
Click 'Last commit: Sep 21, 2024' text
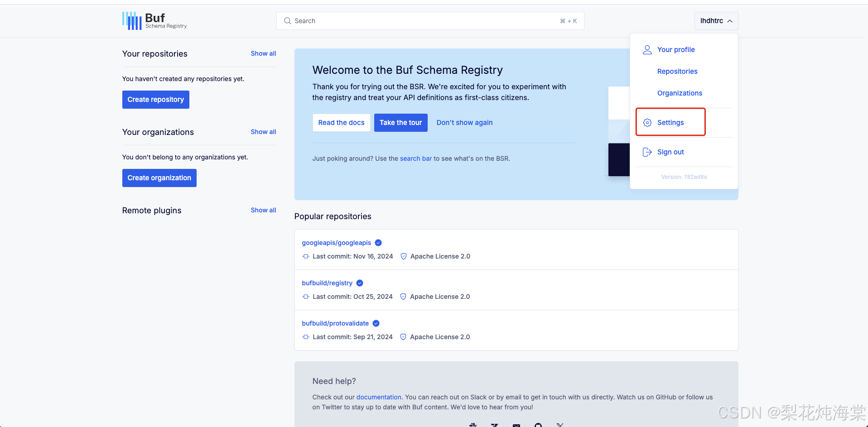click(352, 337)
